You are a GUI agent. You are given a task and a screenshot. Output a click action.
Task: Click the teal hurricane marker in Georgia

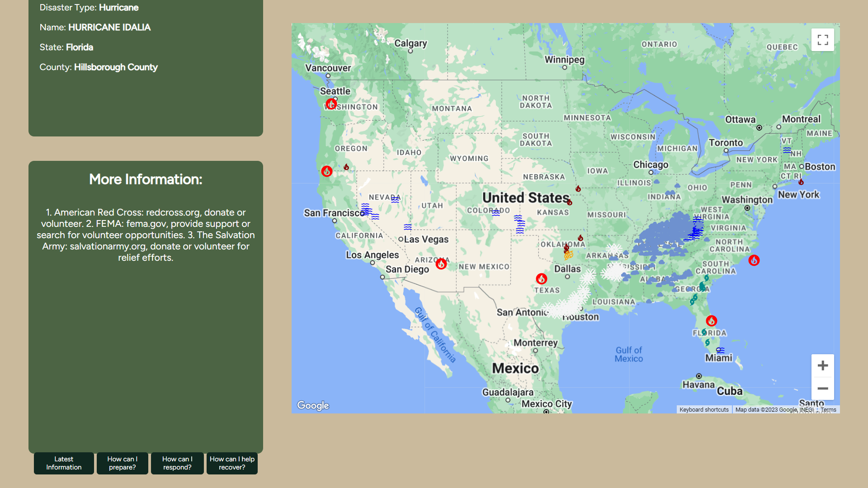(702, 286)
